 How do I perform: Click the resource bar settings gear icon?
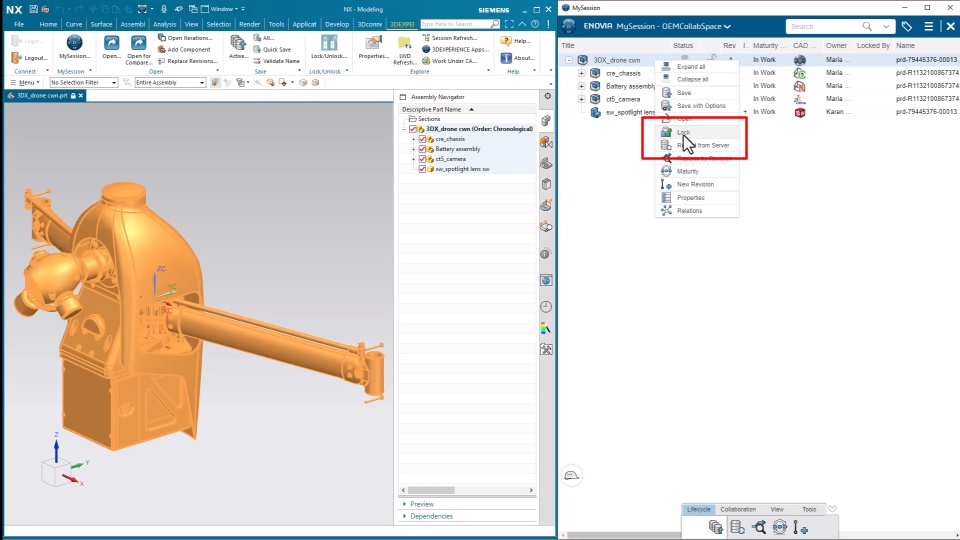pyautogui.click(x=547, y=96)
